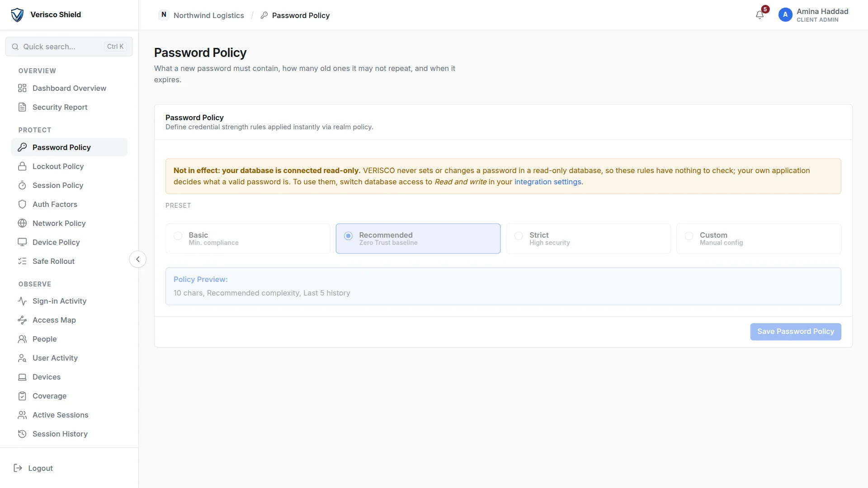Click the Dashboard Overview grid icon
This screenshot has height=488, width=868.
22,88
